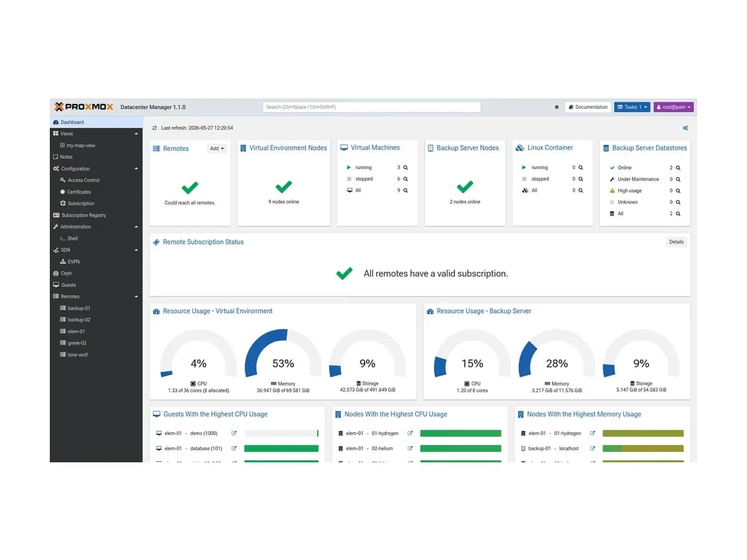Click the Backup Server Datastores database icon
Viewport: 747px width, 560px height.
click(606, 148)
